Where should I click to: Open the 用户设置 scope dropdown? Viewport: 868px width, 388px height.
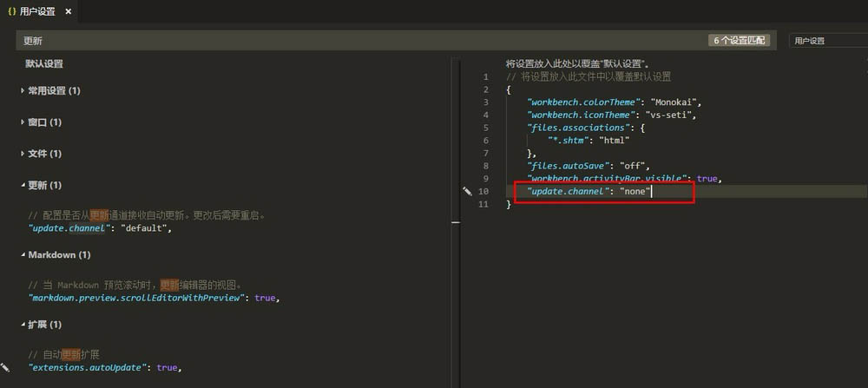(825, 40)
